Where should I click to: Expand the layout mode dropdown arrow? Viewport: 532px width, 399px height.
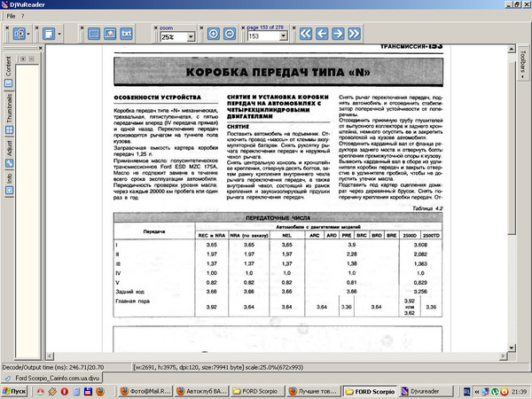[28, 34]
